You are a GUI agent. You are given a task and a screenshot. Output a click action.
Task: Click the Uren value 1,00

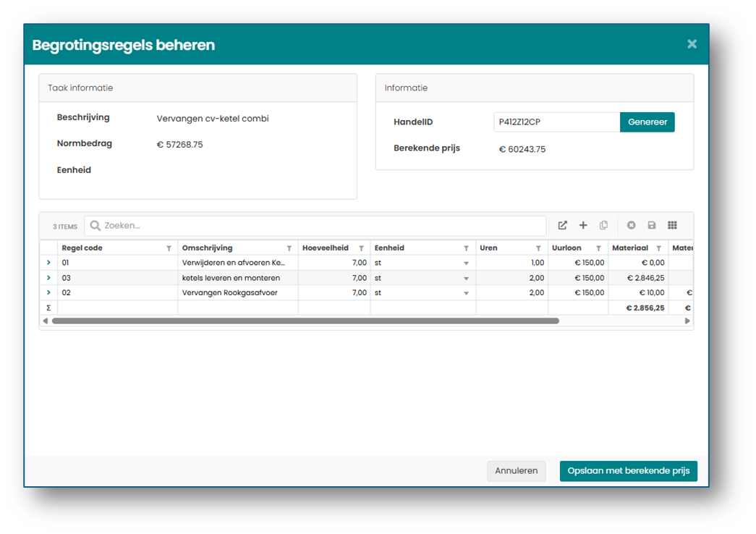538,263
